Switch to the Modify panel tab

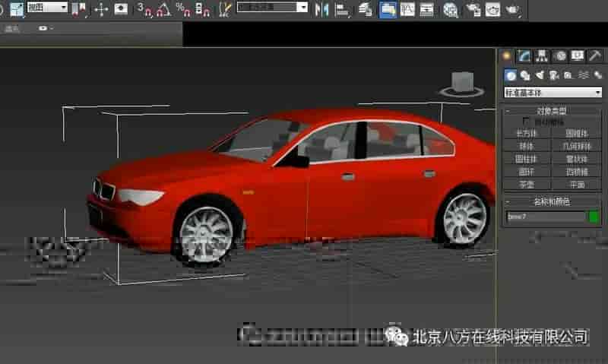click(524, 55)
